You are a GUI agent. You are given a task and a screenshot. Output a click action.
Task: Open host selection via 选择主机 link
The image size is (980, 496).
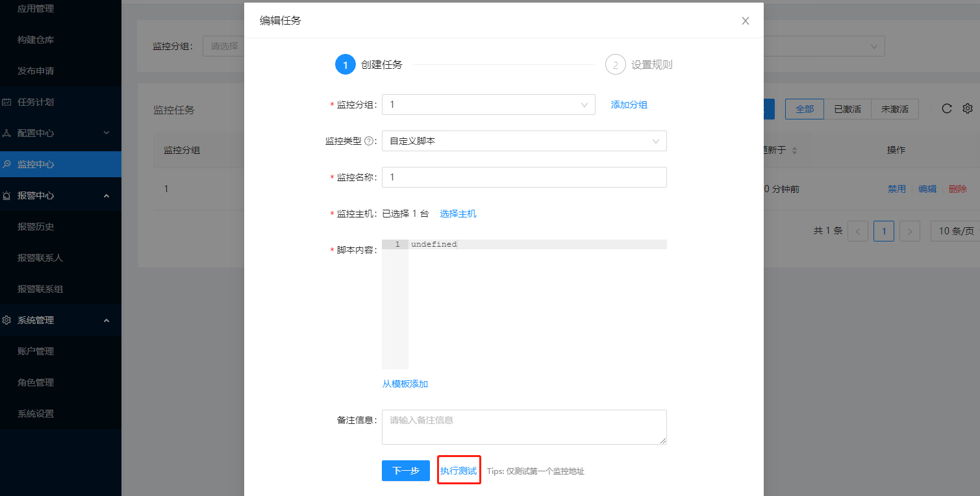click(457, 213)
